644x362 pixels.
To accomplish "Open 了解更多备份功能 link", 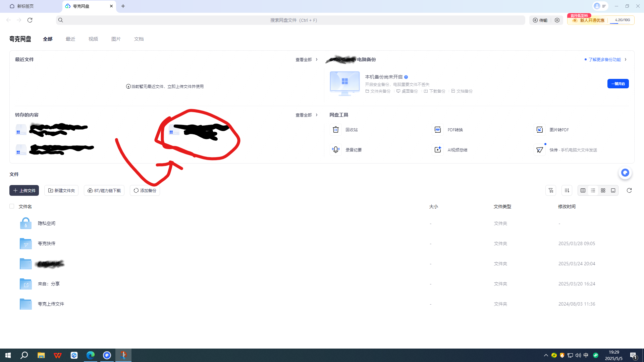I will tap(604, 59).
